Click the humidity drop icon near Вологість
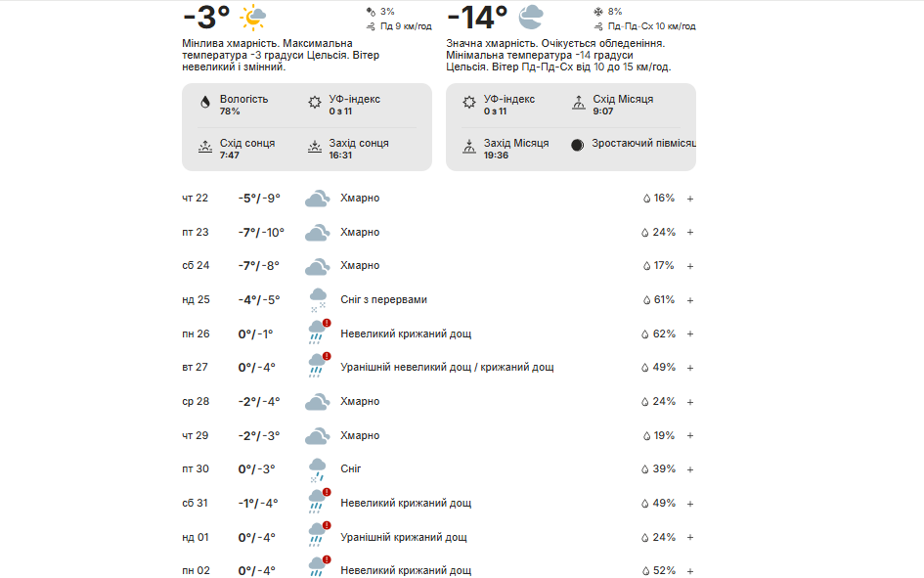The width and height of the screenshot is (924, 578). pyautogui.click(x=205, y=102)
